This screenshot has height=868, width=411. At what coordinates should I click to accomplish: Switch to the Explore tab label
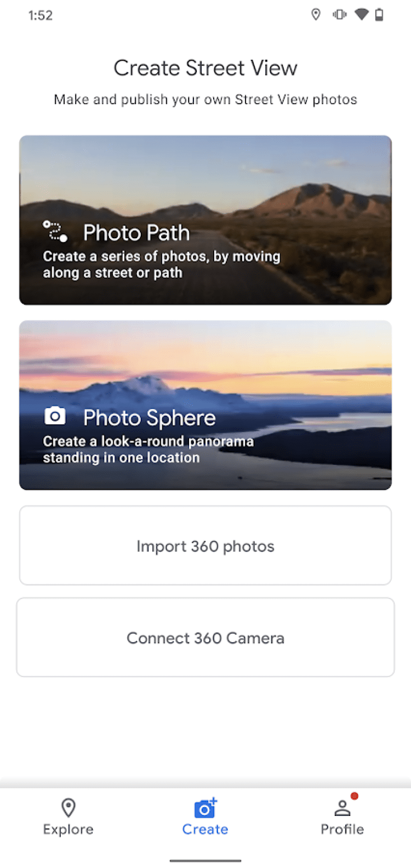click(68, 829)
